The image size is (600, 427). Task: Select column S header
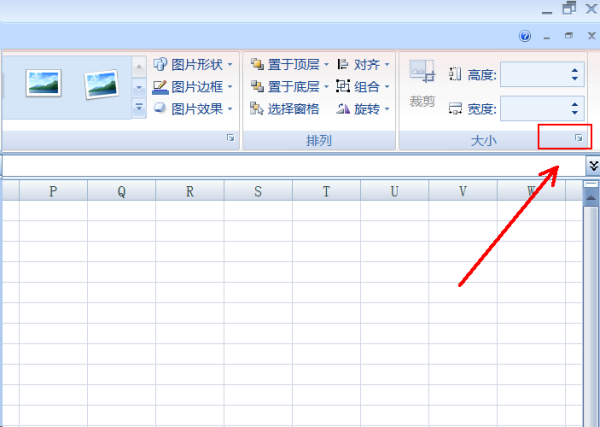[x=258, y=191]
